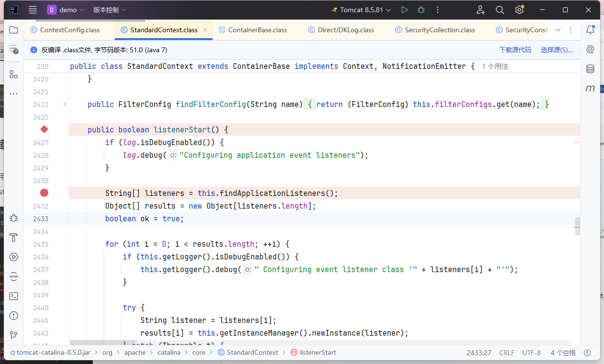Click the 下载源代码 link

[515, 50]
